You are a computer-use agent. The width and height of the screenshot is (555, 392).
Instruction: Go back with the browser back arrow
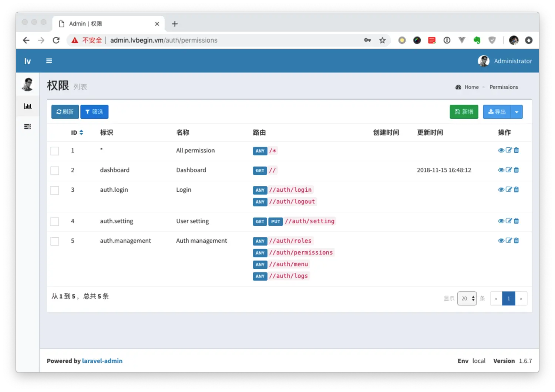click(26, 40)
